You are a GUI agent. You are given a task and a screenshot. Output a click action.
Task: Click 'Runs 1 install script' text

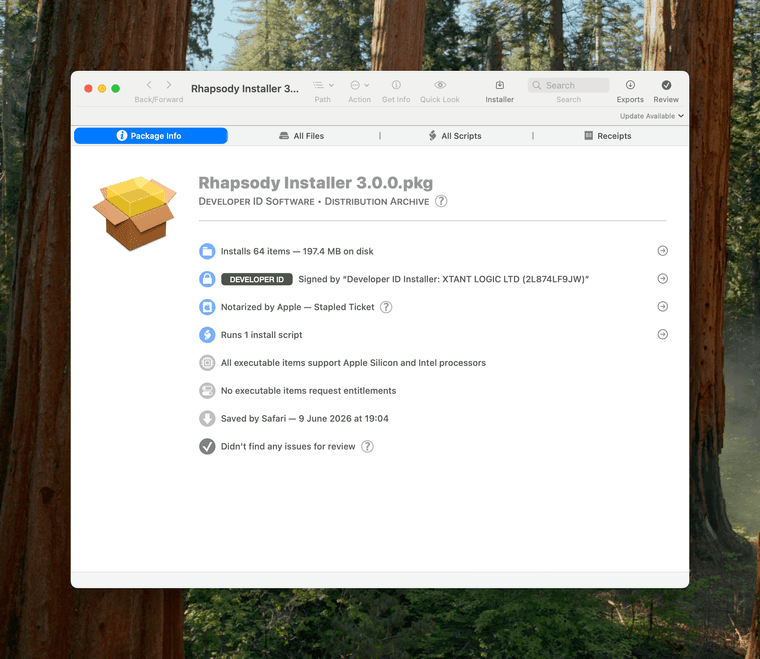pyautogui.click(x=261, y=335)
